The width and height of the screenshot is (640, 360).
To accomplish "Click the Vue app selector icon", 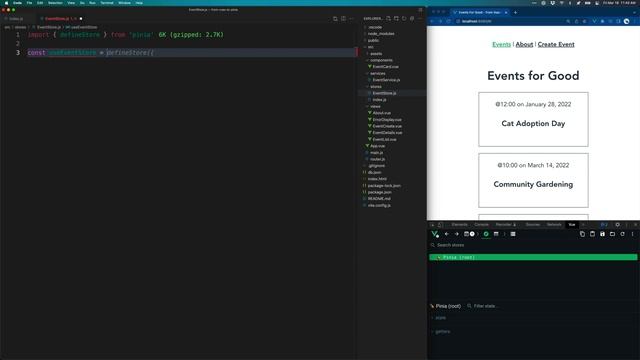I will click(x=469, y=234).
